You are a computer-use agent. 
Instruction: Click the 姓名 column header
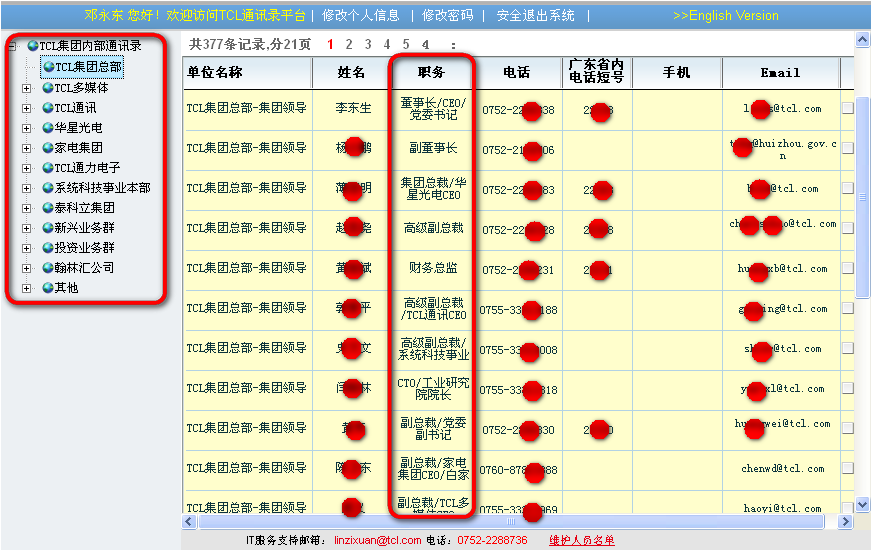click(351, 72)
